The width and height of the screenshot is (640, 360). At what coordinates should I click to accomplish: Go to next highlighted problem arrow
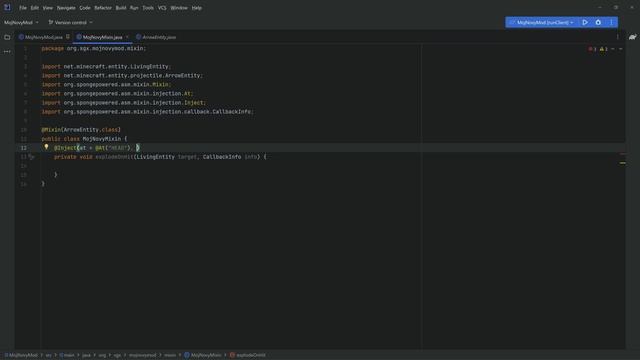(x=620, y=49)
